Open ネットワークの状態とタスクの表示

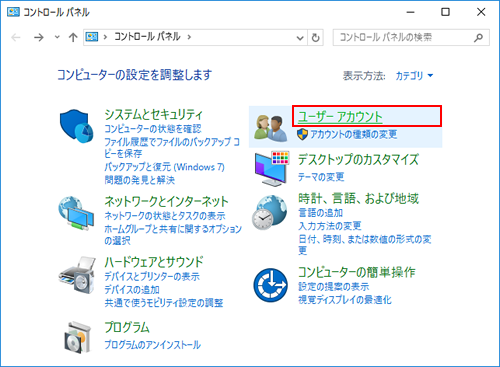pyautogui.click(x=165, y=216)
